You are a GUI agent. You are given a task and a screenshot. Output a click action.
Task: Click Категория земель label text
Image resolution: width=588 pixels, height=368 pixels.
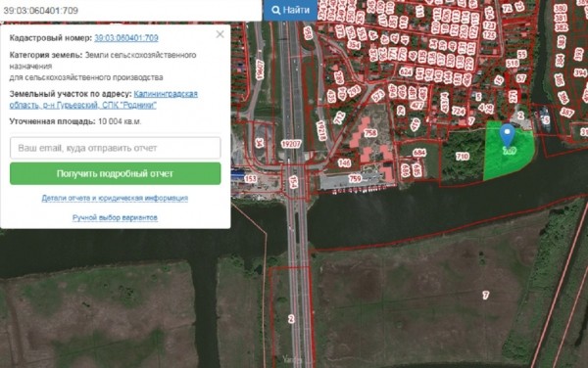click(46, 55)
